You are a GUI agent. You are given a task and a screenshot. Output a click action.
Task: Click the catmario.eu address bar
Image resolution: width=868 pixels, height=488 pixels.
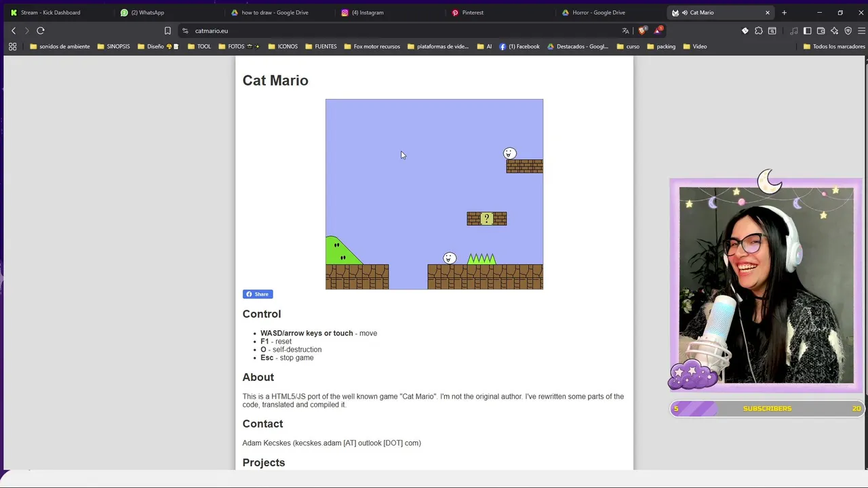point(407,30)
